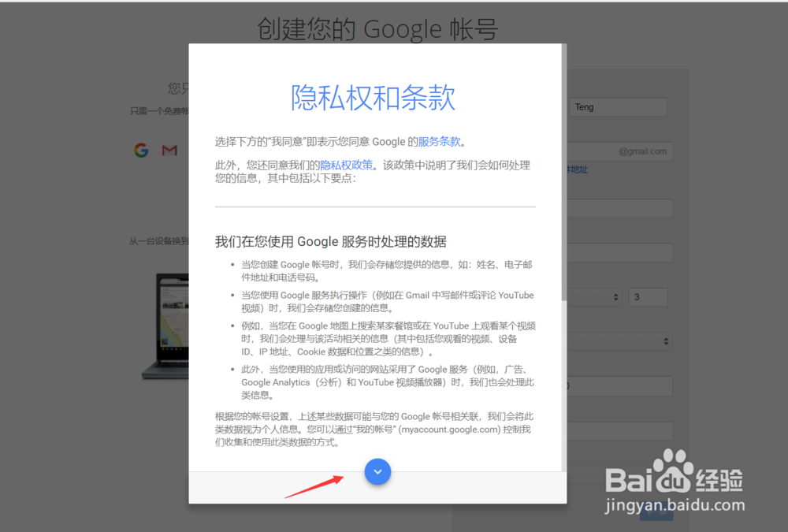Viewport: 788px width, 532px height.
Task: Click the confirm password field
Action: [x=619, y=252]
